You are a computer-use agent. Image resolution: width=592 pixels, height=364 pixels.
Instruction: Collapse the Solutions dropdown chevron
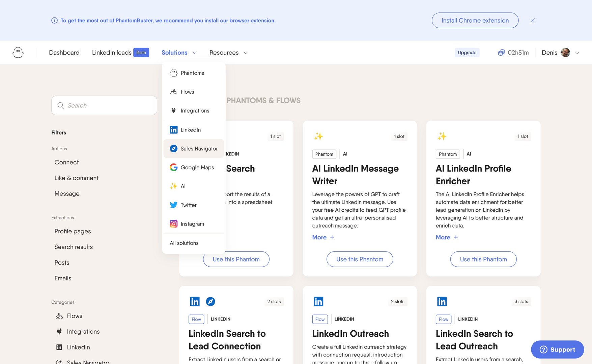195,53
